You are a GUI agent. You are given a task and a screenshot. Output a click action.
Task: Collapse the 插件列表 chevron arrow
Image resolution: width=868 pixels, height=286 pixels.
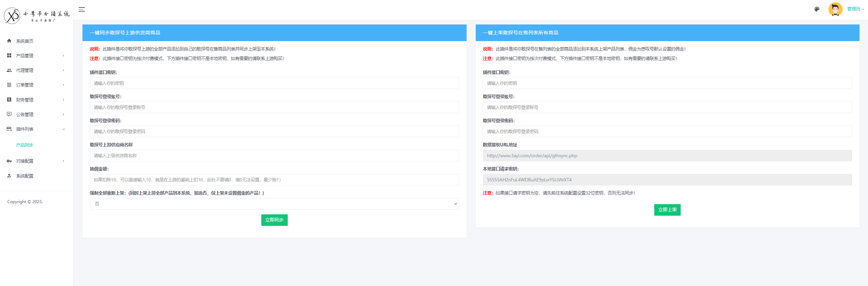tap(63, 129)
